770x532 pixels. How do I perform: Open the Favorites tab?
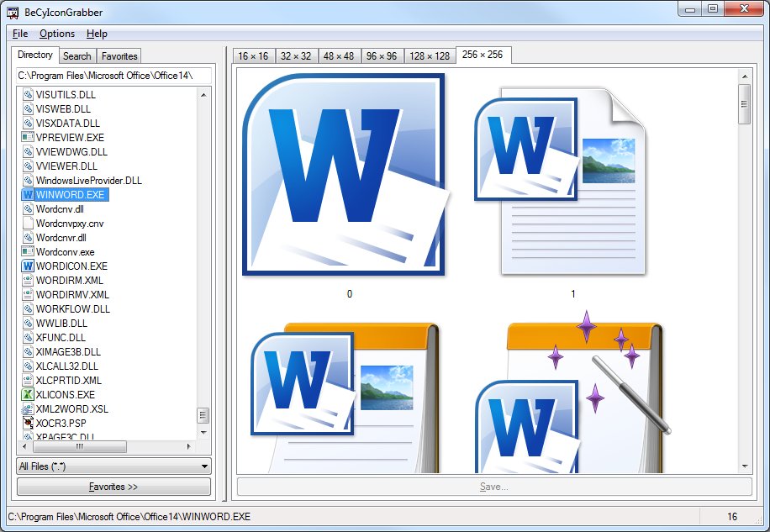click(x=119, y=56)
